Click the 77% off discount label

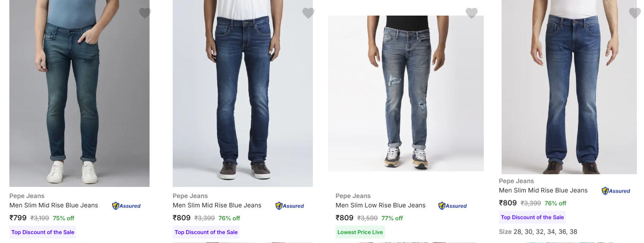tap(392, 218)
